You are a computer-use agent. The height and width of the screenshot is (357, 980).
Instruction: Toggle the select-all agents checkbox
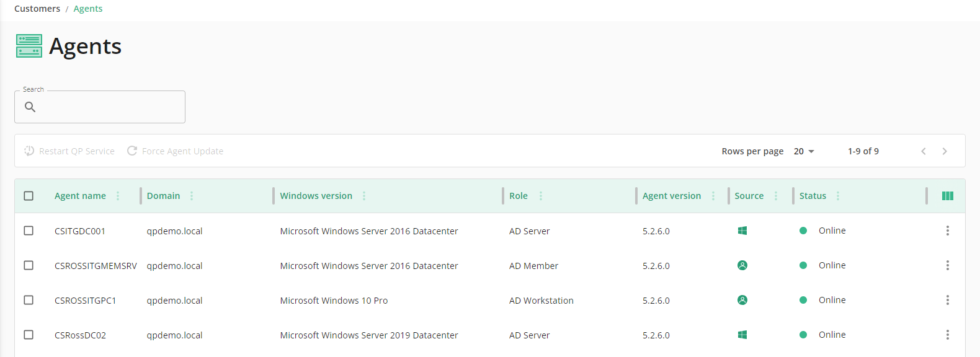29,196
